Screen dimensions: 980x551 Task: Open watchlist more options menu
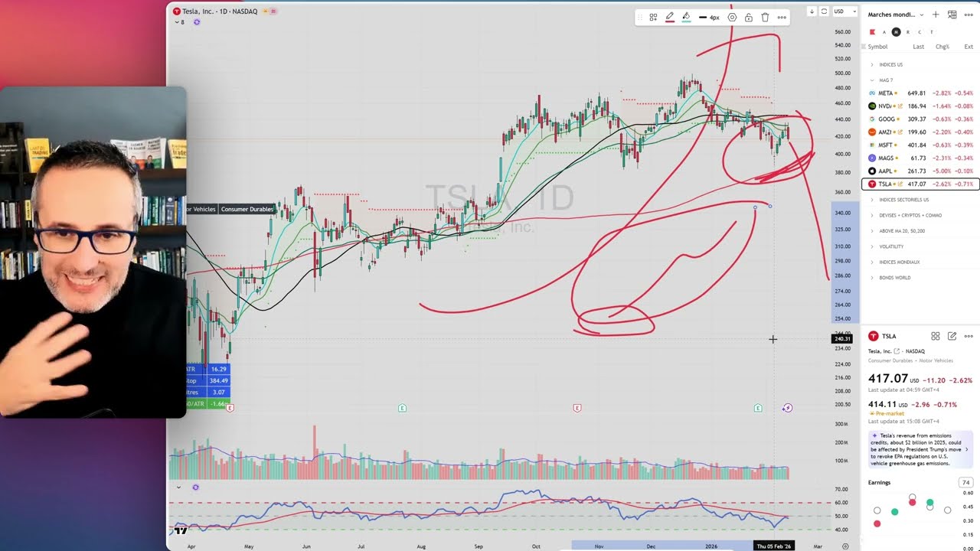(969, 15)
